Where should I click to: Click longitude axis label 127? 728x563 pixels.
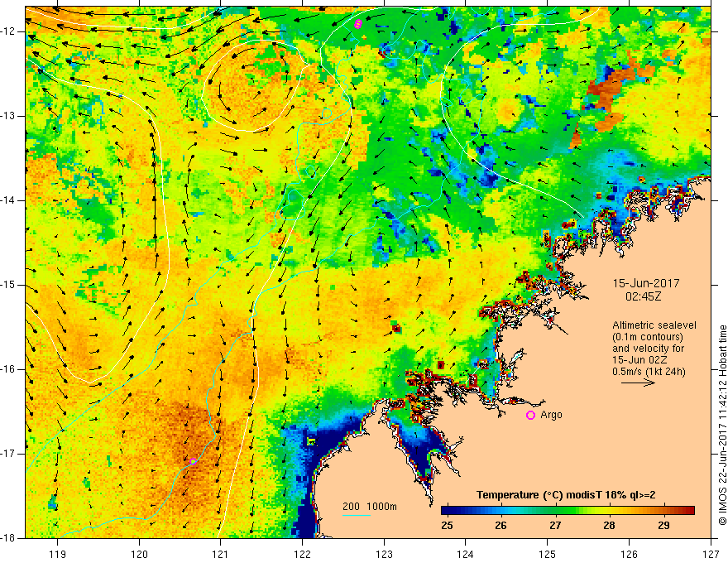[x=711, y=554]
